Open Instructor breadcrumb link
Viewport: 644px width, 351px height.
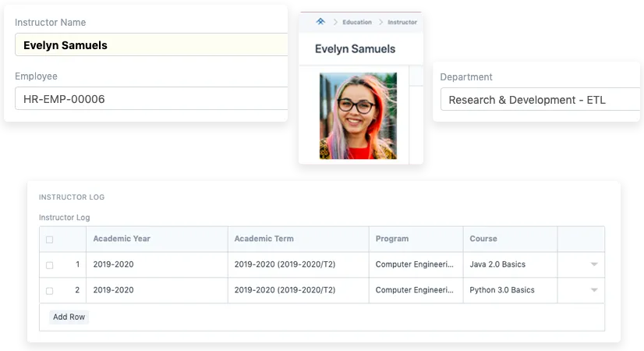[402, 23]
